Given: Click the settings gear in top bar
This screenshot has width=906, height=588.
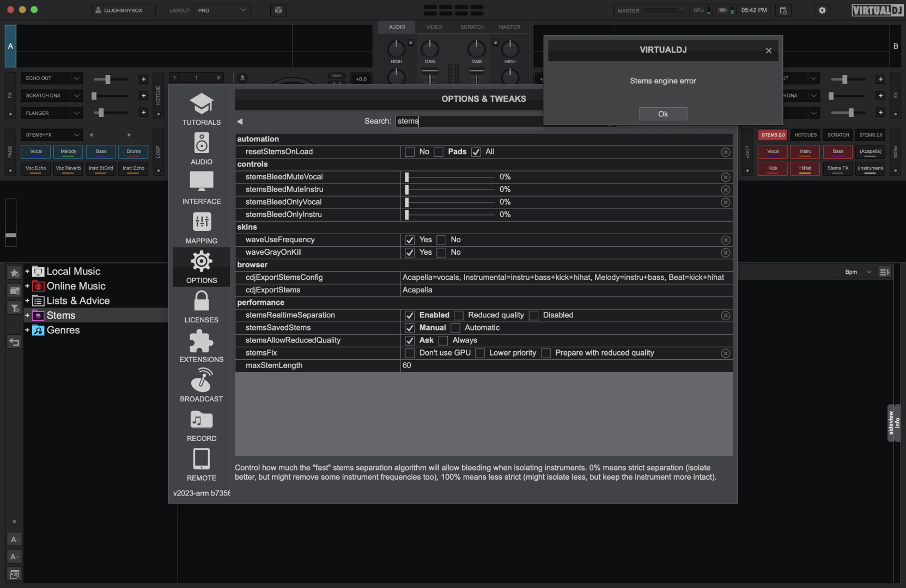Looking at the screenshot, I should pyautogui.click(x=822, y=10).
